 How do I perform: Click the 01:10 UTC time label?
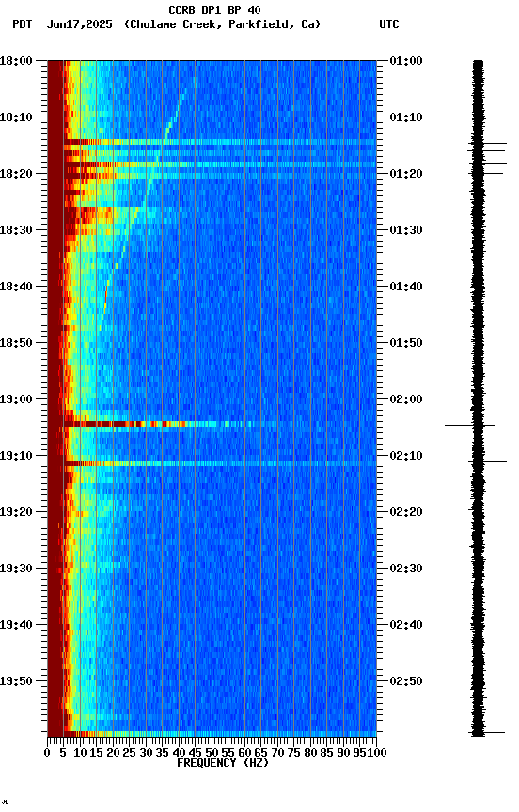[406, 117]
